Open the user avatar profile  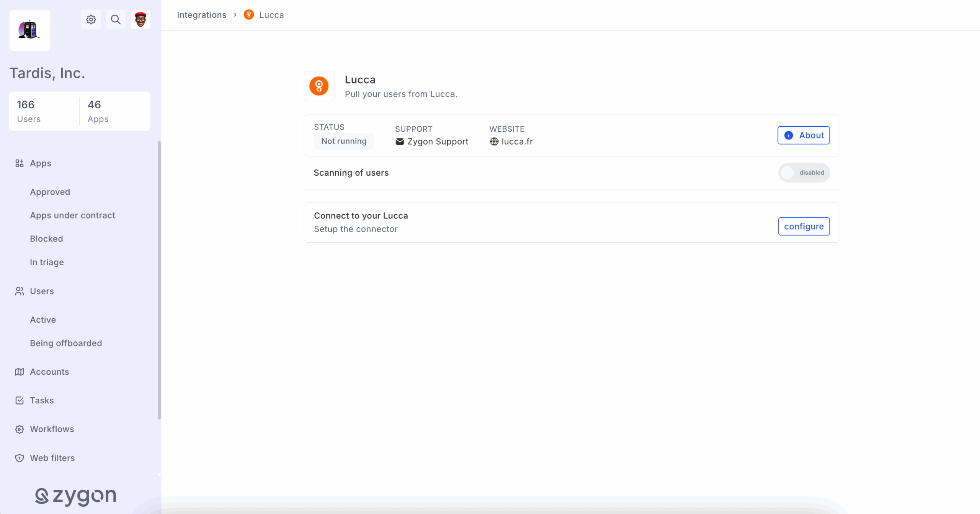(x=140, y=20)
